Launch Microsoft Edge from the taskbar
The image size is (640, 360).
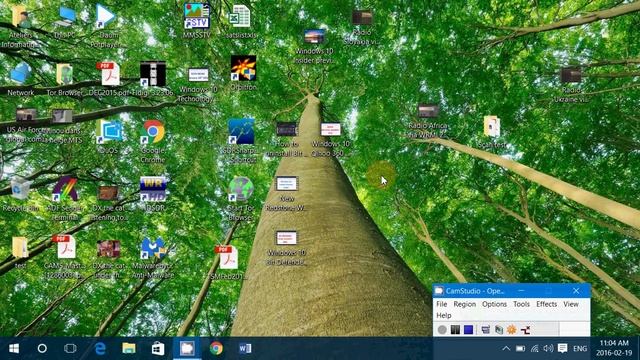[100, 349]
